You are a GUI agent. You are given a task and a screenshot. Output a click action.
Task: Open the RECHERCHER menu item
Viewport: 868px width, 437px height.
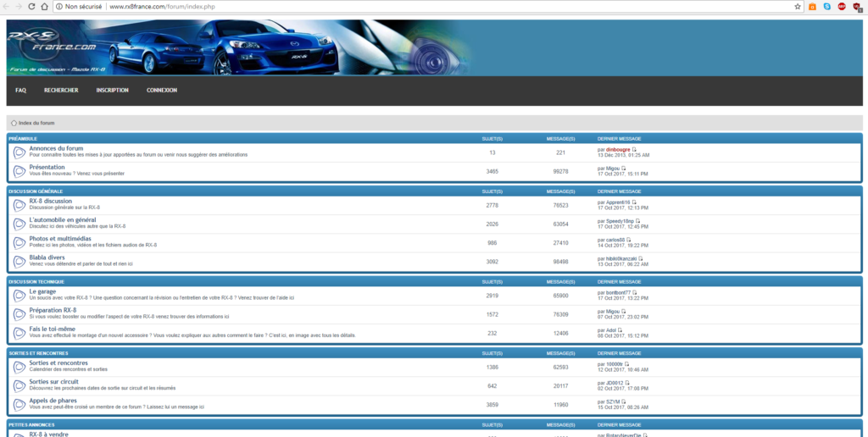(x=61, y=90)
